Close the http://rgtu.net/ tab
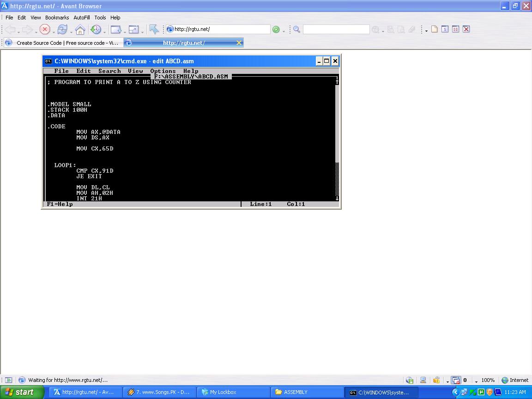 (x=239, y=43)
